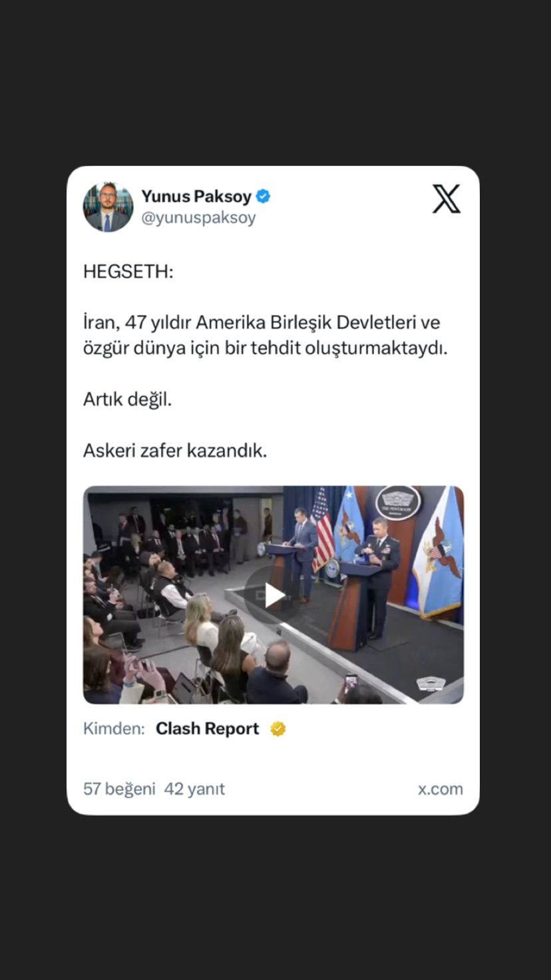Play the embedded press briefing video
551x980 pixels.
(x=274, y=595)
